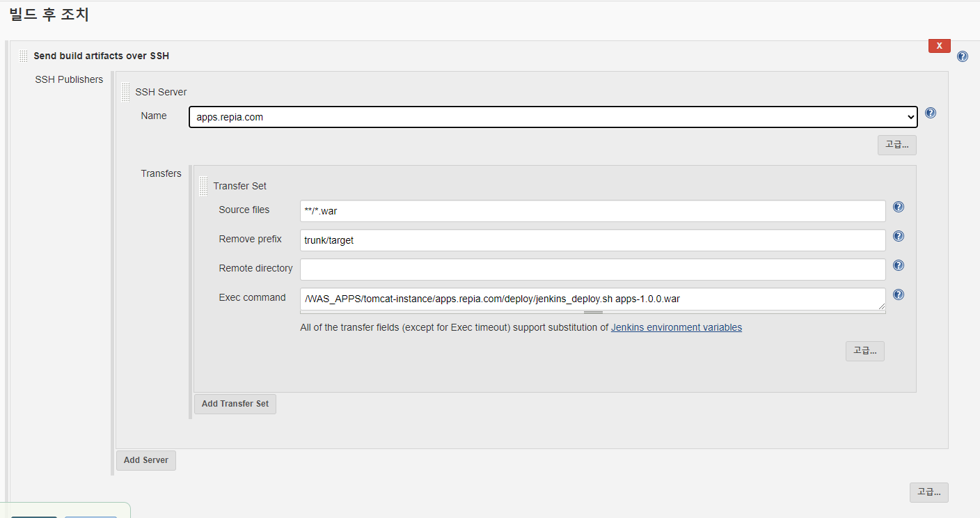
Task: Grab drag handle of Send build artifacts step
Action: click(24, 56)
